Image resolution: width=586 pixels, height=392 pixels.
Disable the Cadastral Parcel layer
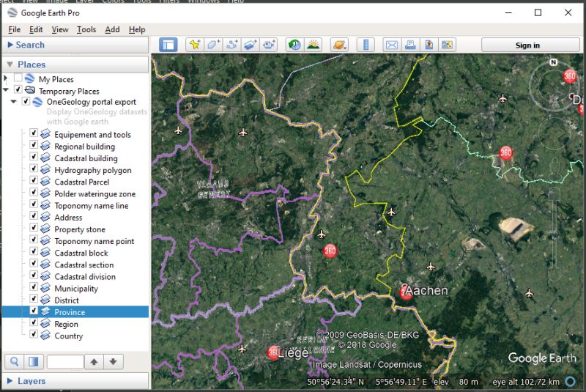coord(34,180)
